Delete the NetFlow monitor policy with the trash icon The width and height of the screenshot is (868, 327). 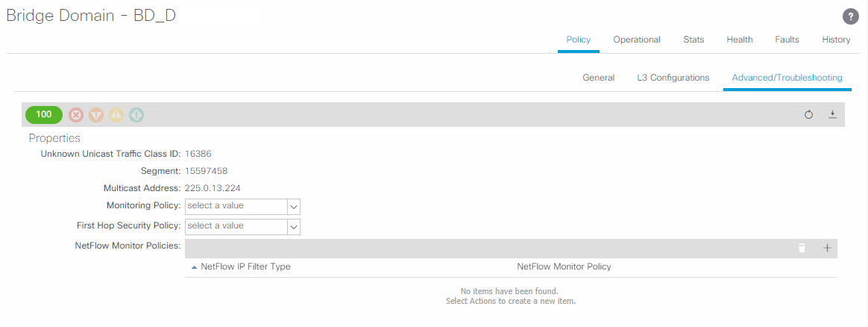802,249
